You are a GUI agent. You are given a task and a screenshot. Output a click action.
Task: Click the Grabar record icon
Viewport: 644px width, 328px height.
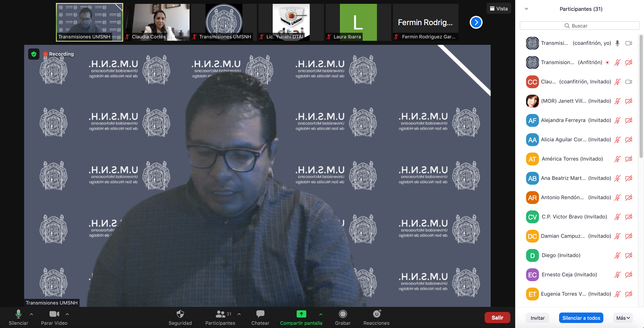(x=343, y=314)
